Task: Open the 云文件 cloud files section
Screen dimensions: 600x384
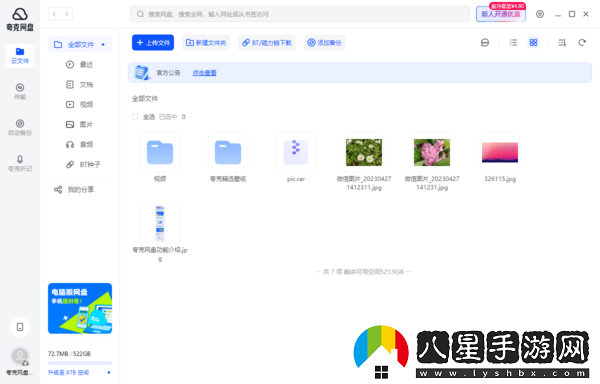Action: pyautogui.click(x=20, y=56)
